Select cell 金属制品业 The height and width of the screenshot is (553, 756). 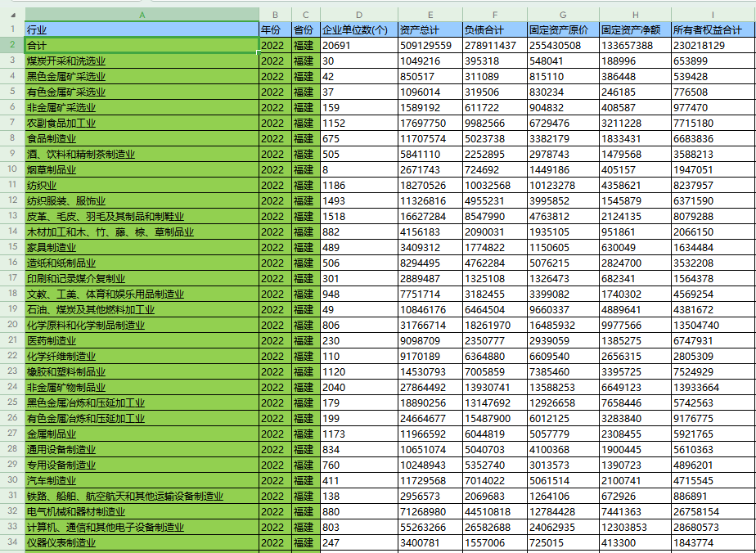pos(142,434)
